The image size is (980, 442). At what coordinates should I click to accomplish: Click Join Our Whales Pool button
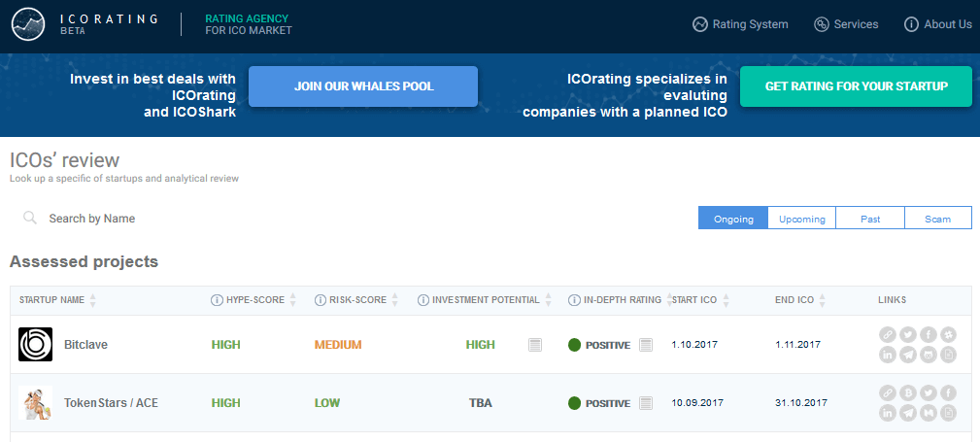(363, 86)
